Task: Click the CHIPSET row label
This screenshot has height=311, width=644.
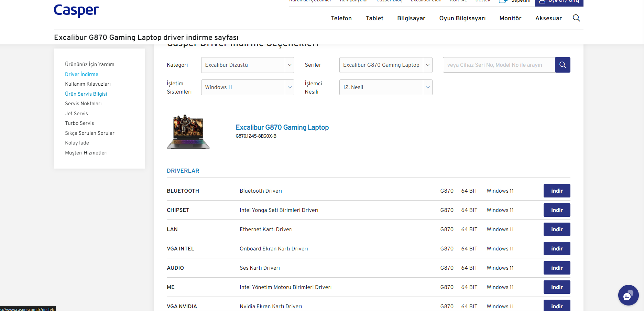Action: pyautogui.click(x=178, y=210)
